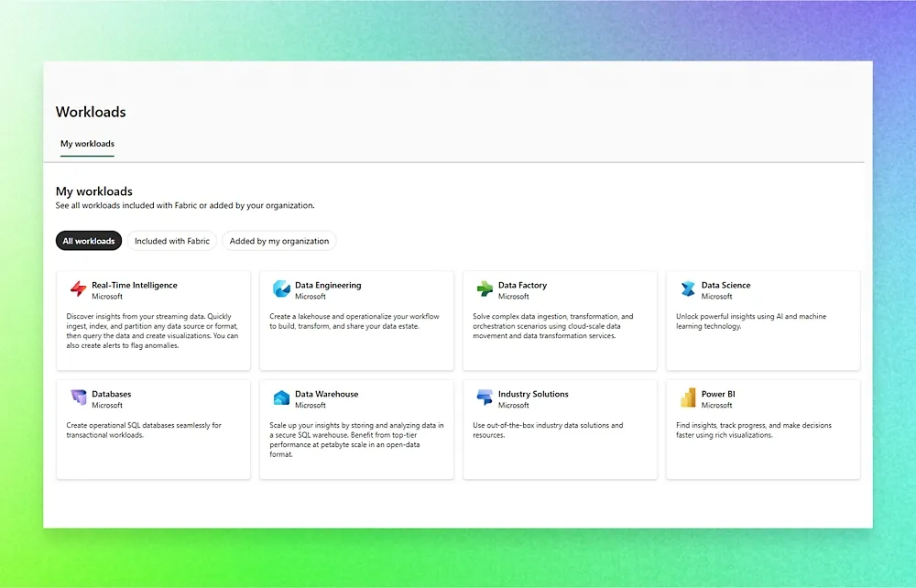Screen dimensions: 916x588
Task: Open the Data Science title
Action: [x=725, y=285]
